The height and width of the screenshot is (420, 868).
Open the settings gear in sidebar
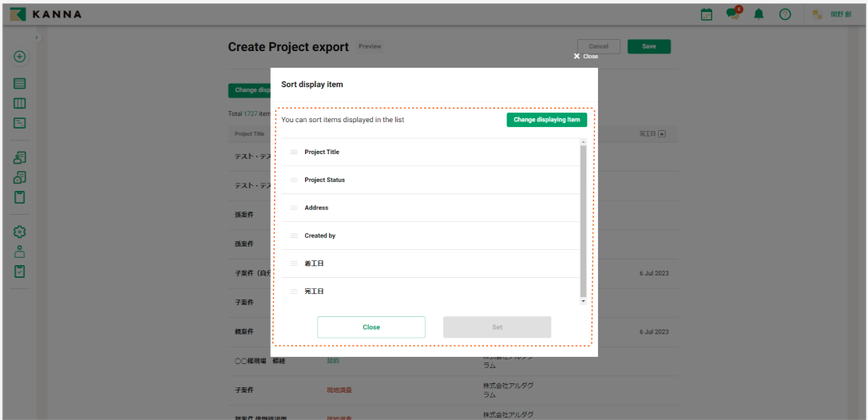[x=20, y=232]
